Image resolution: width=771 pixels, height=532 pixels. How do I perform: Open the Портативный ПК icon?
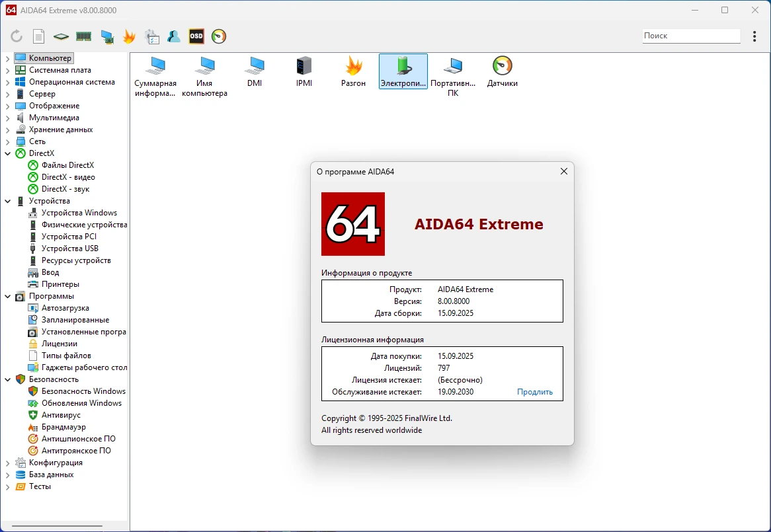coord(453,77)
